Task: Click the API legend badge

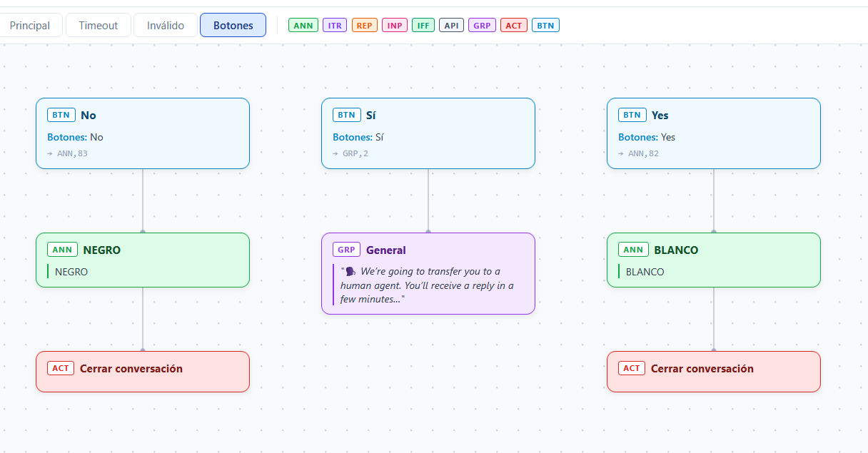Action: [x=452, y=26]
